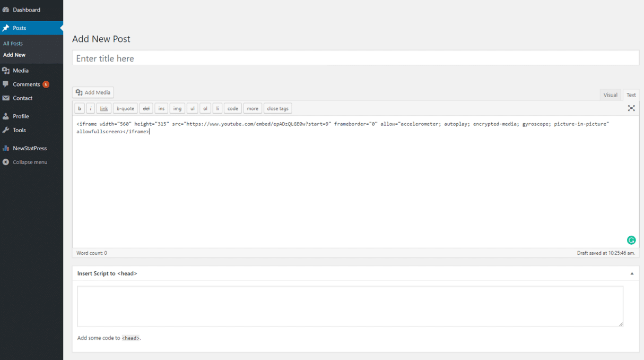Insert unordered list with ul button
644x360 pixels.
pyautogui.click(x=193, y=108)
